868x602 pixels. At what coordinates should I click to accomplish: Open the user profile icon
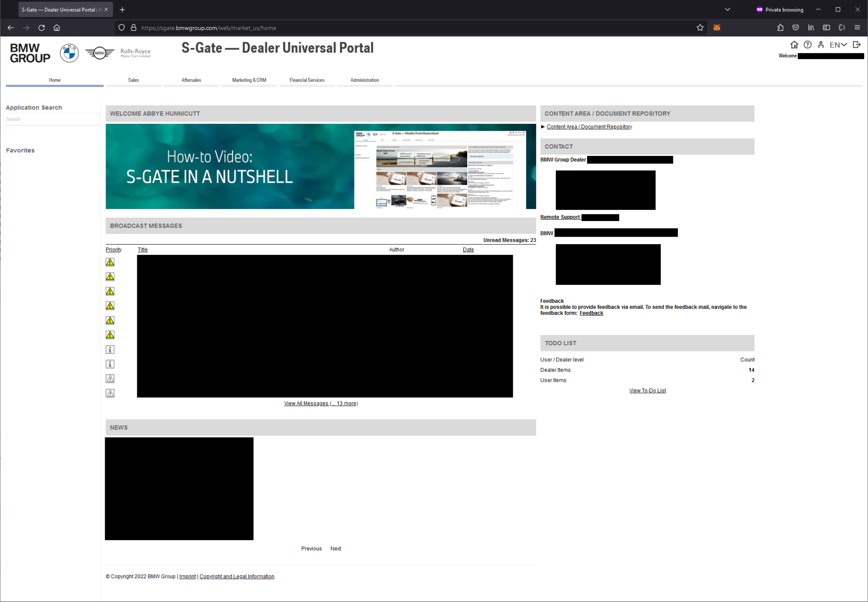click(x=821, y=45)
